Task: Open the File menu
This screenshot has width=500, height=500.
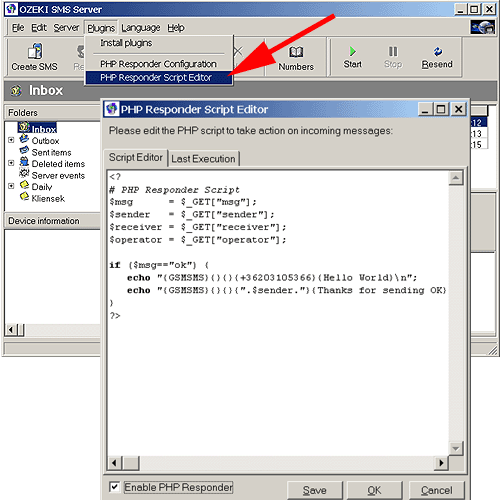Action: tap(18, 28)
